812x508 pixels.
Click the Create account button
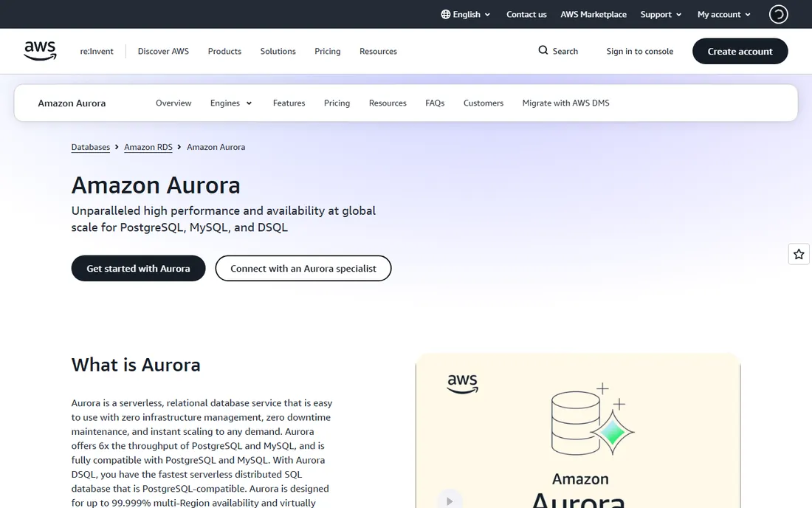pos(740,51)
